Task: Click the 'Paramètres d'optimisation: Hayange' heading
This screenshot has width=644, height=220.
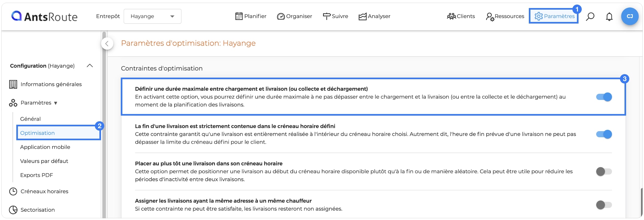Action: [x=188, y=43]
